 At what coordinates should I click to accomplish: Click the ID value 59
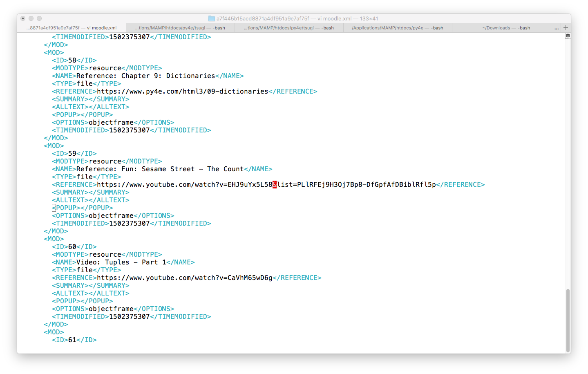72,154
